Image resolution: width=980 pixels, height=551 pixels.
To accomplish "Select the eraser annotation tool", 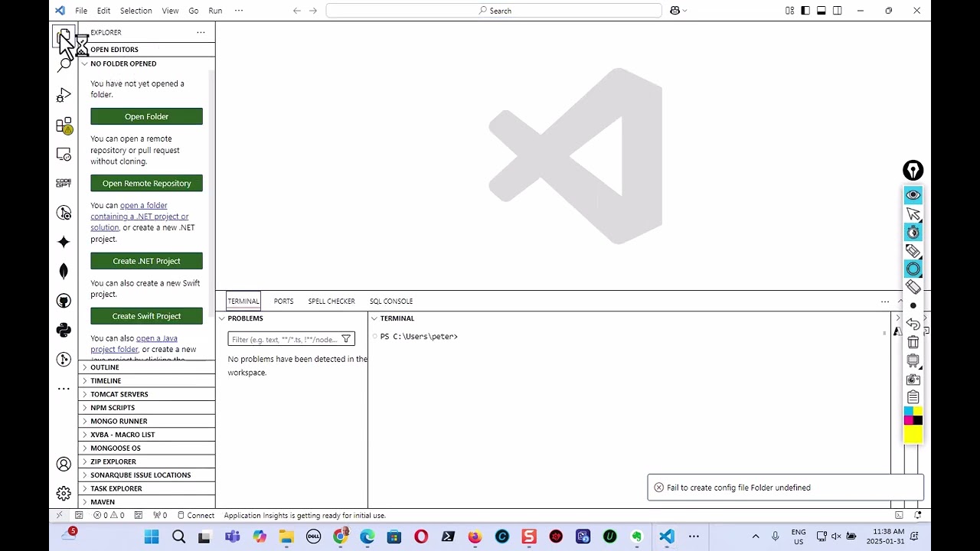I will (x=913, y=287).
